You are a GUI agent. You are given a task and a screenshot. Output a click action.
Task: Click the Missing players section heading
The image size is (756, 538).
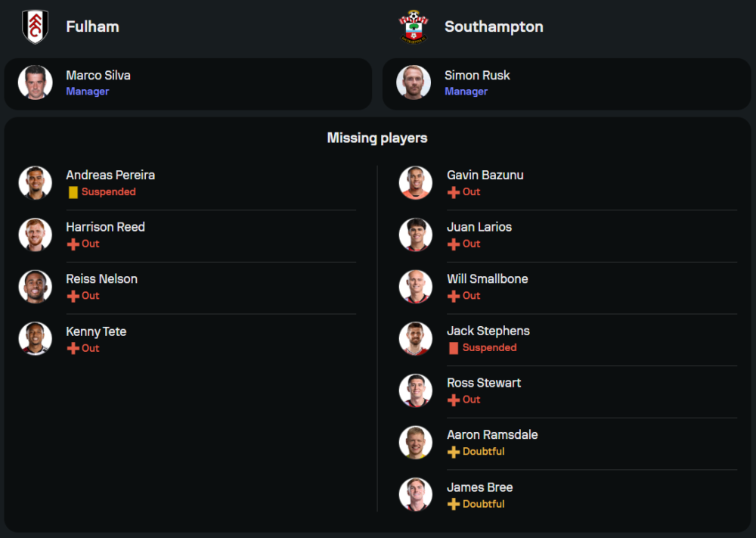pos(377,138)
